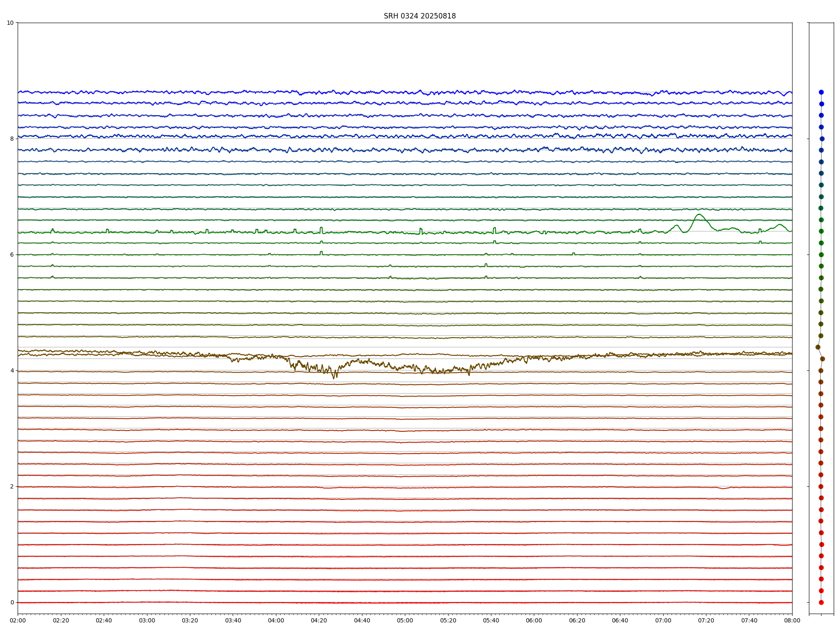Click the y-axis label 8
The image size is (840, 630).
click(x=12, y=139)
